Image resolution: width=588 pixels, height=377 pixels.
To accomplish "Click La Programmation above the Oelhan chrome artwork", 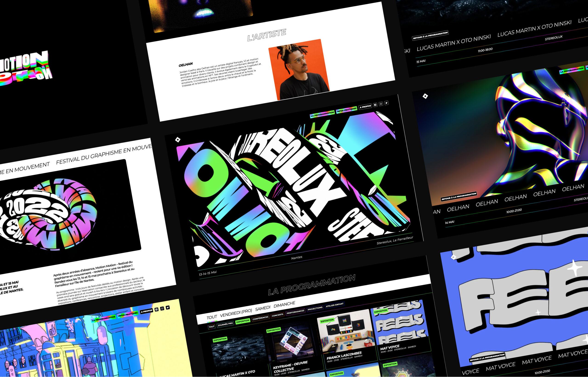I will (x=572, y=70).
